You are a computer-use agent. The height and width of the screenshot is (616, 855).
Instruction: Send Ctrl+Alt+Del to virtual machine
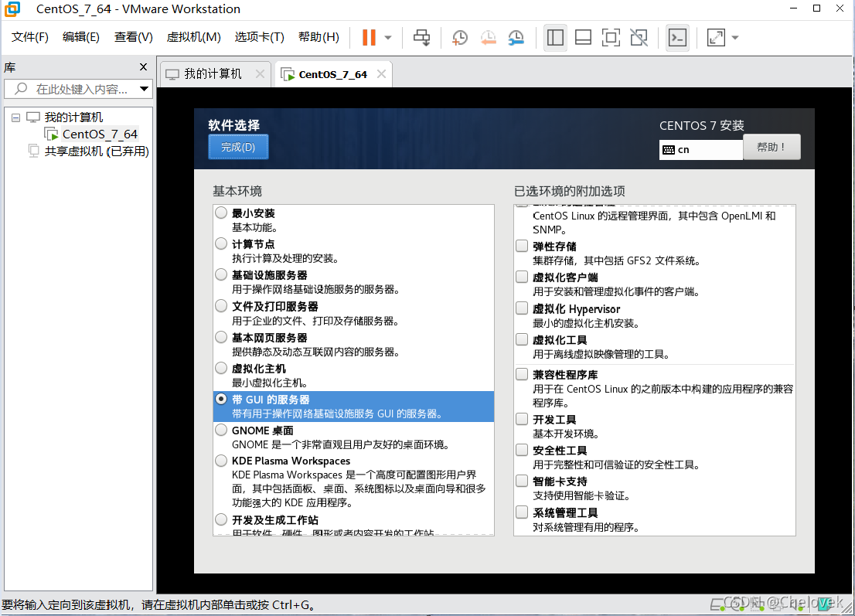pyautogui.click(x=421, y=37)
